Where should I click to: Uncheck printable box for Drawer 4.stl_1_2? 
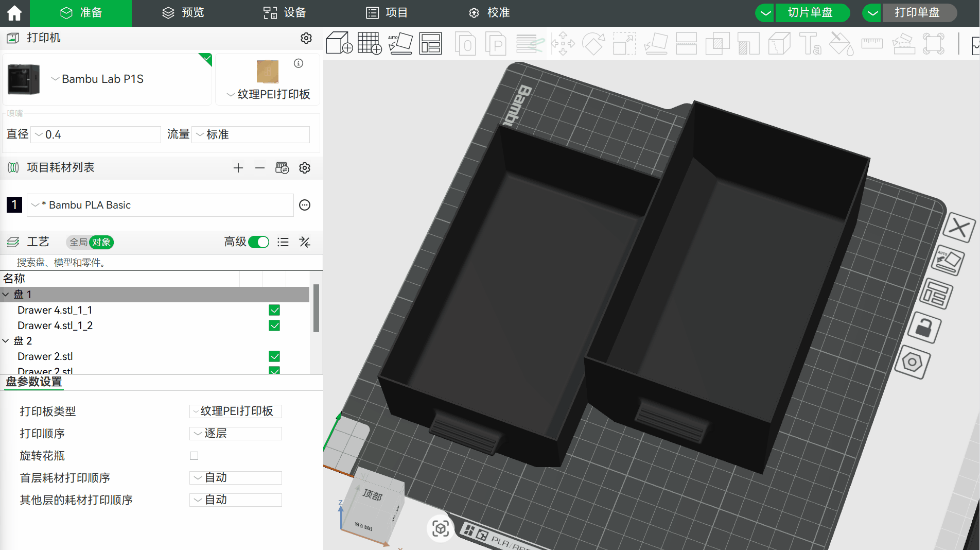pos(274,325)
